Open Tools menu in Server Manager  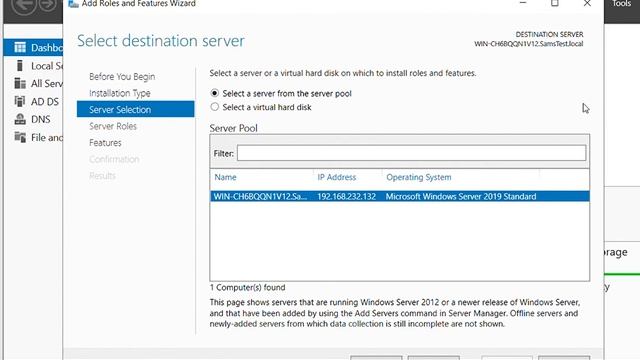[x=621, y=4]
